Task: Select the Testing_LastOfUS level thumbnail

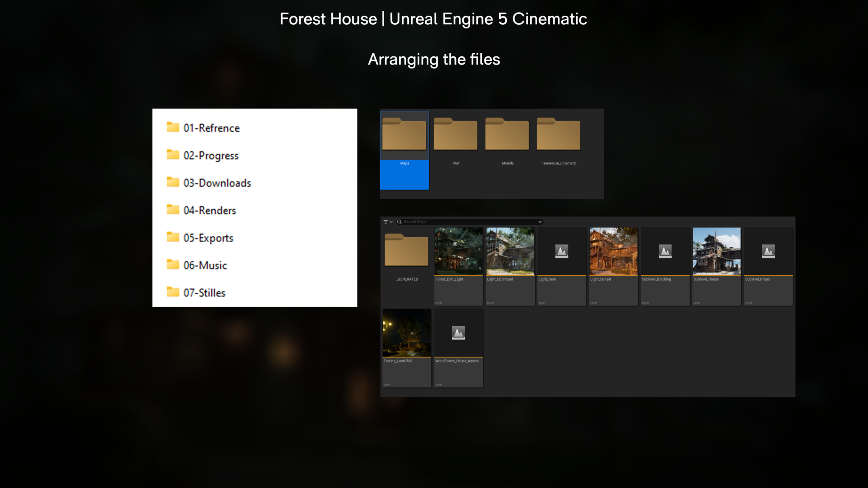Action: click(x=407, y=333)
